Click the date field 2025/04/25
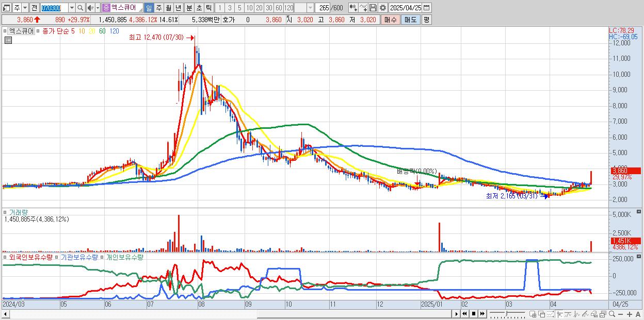The width and height of the screenshot is (644, 320). pyautogui.click(x=406, y=8)
